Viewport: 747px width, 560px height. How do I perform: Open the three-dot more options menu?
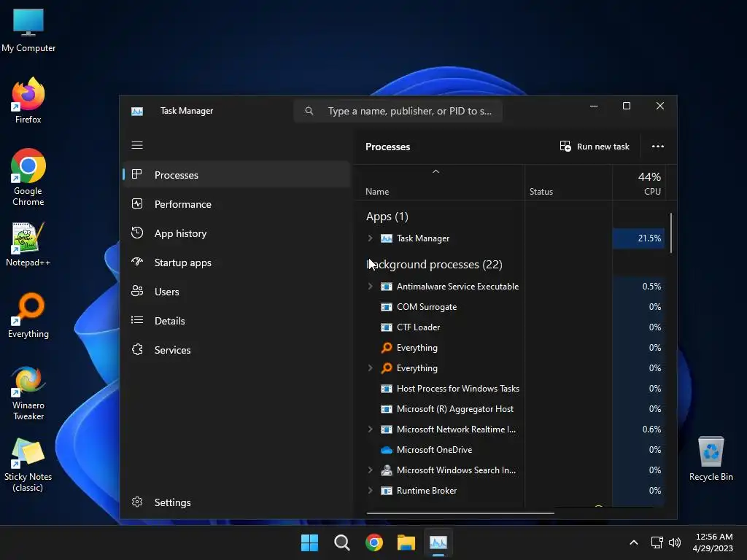coord(658,147)
